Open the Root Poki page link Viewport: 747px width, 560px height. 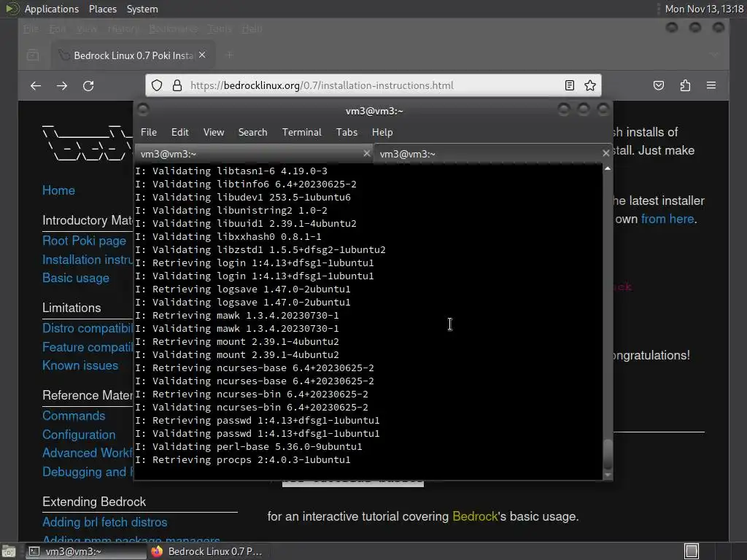(x=85, y=241)
